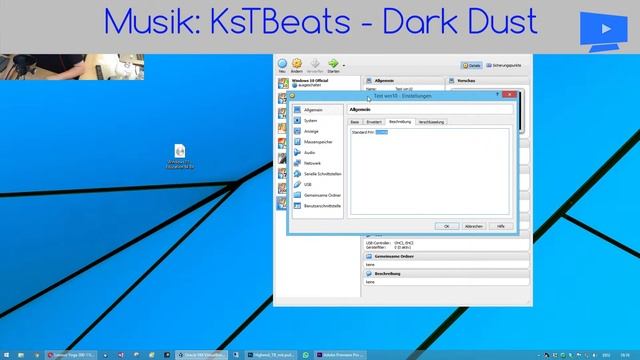
Task: Open the Anzeige settings category
Action: [318, 131]
